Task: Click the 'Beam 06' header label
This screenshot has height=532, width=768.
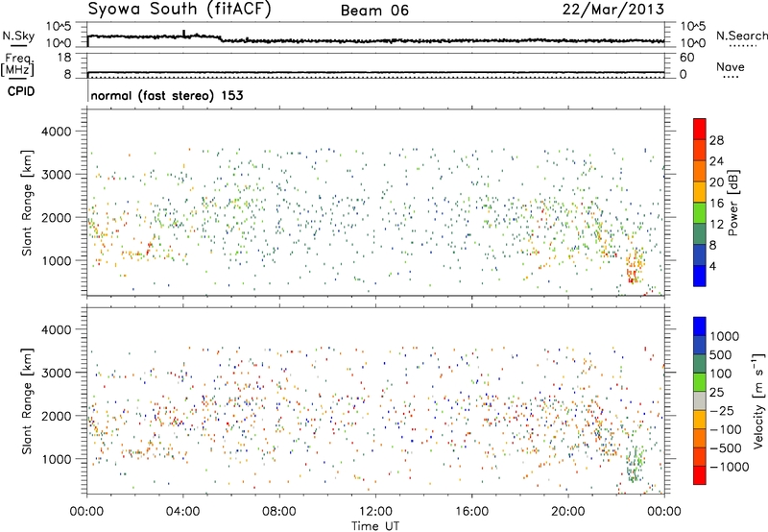Action: [x=374, y=11]
